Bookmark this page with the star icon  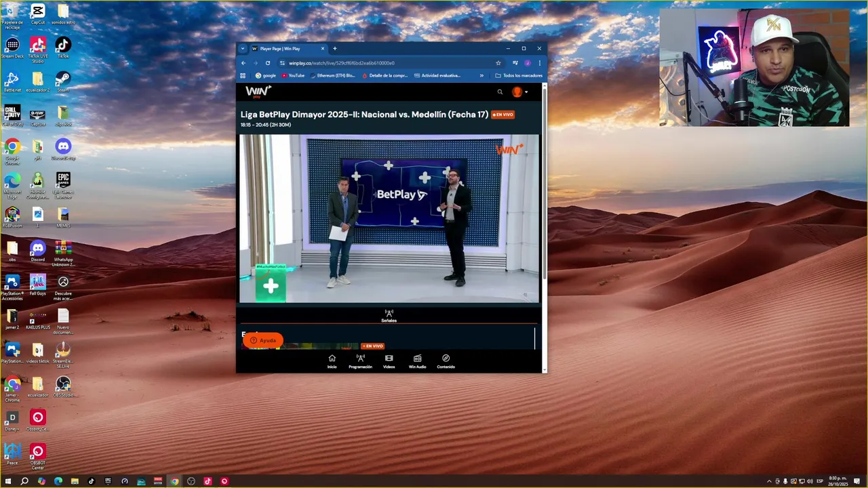(498, 63)
